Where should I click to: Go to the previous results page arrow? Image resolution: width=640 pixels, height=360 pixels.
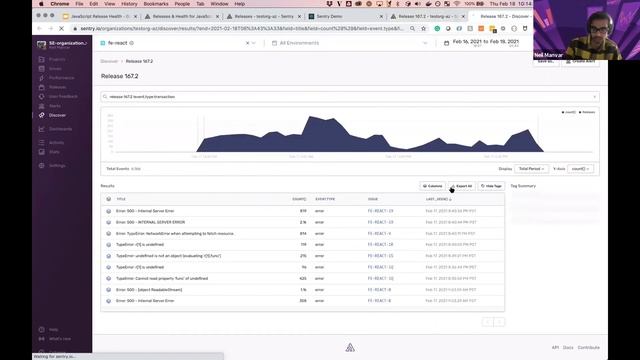488,322
